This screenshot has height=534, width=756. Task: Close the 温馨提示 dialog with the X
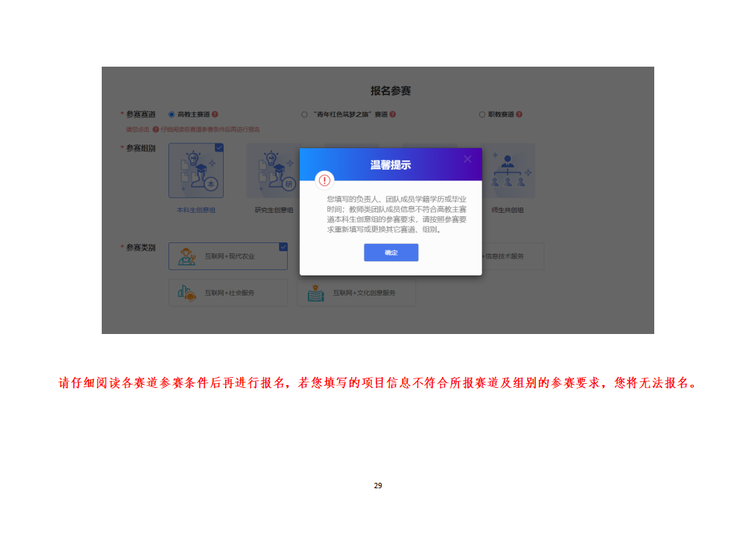point(468,160)
